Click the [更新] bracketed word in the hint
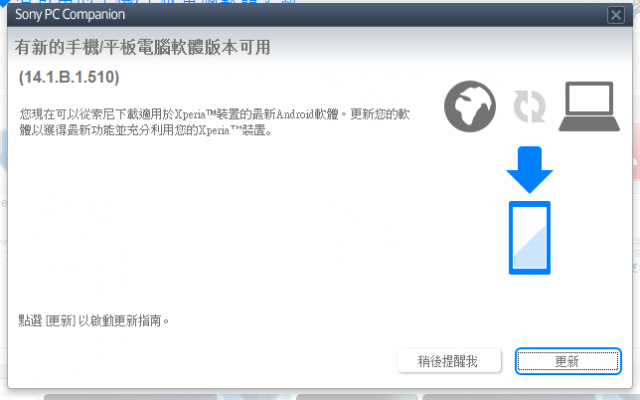The image size is (640, 400). pyautogui.click(x=61, y=320)
